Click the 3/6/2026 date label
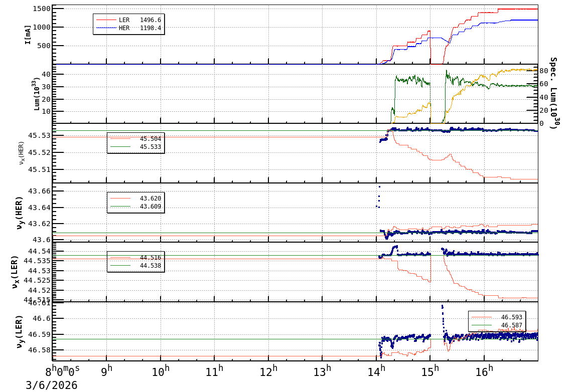 coord(52,385)
